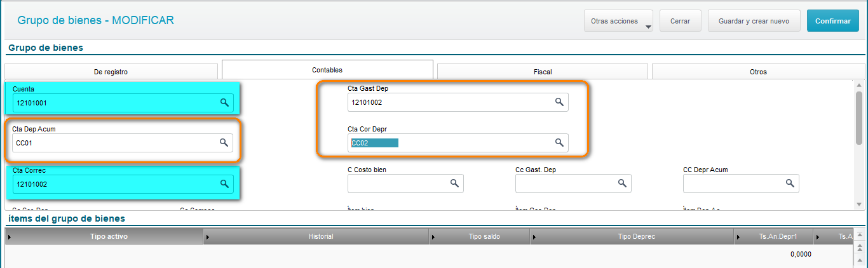This screenshot has height=268, width=868.
Task: Open lookup for Cta Gast Dep field
Action: coord(559,102)
